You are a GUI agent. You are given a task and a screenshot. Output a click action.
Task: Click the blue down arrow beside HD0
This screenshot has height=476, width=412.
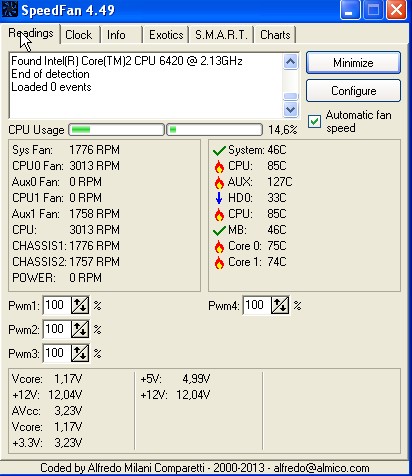pos(219,198)
